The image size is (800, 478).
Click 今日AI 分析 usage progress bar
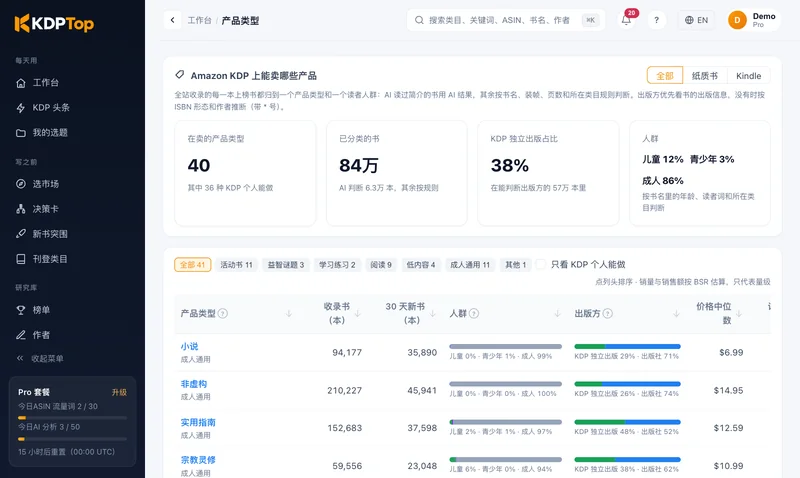pyautogui.click(x=72, y=439)
